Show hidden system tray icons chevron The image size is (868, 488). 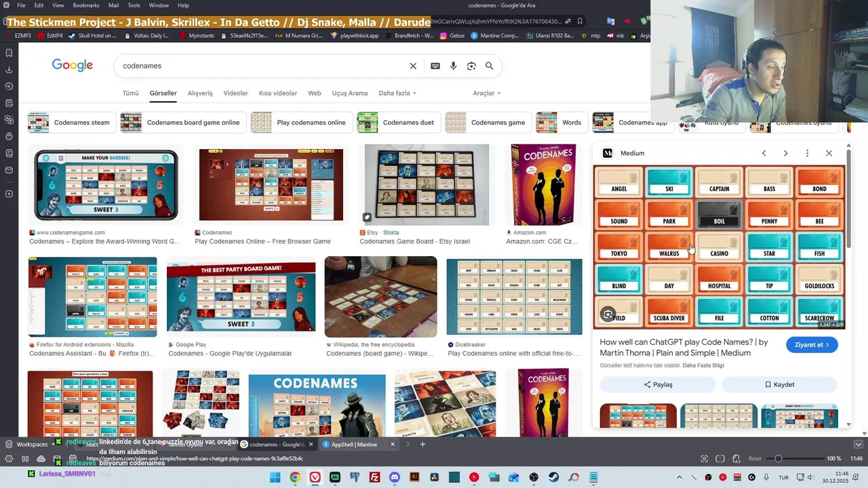679,477
